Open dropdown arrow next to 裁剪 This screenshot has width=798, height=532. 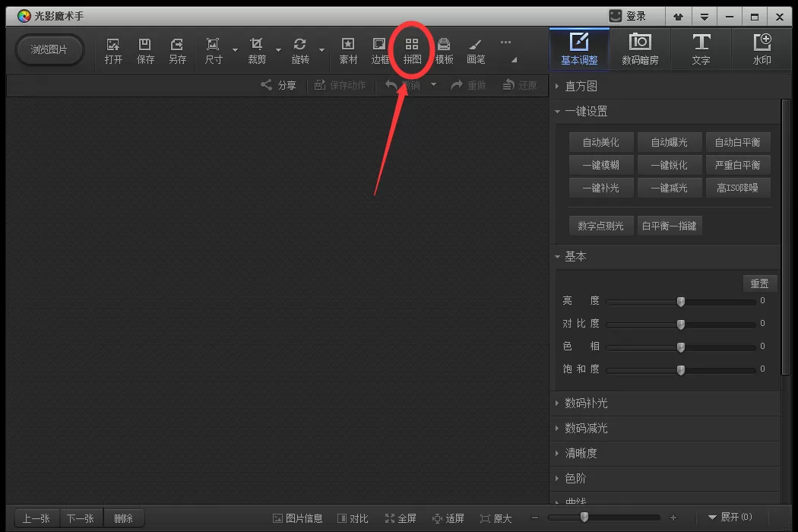click(x=278, y=50)
